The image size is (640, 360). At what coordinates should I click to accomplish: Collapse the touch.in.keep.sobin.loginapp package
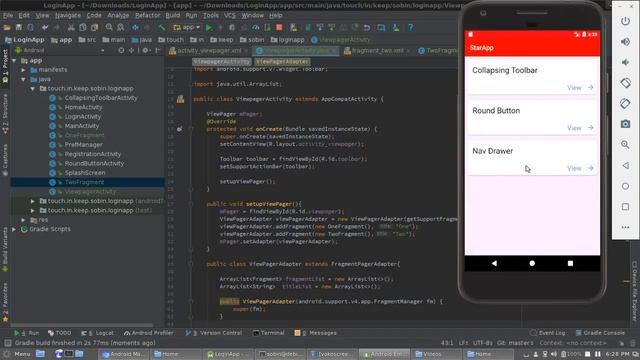(x=33, y=89)
